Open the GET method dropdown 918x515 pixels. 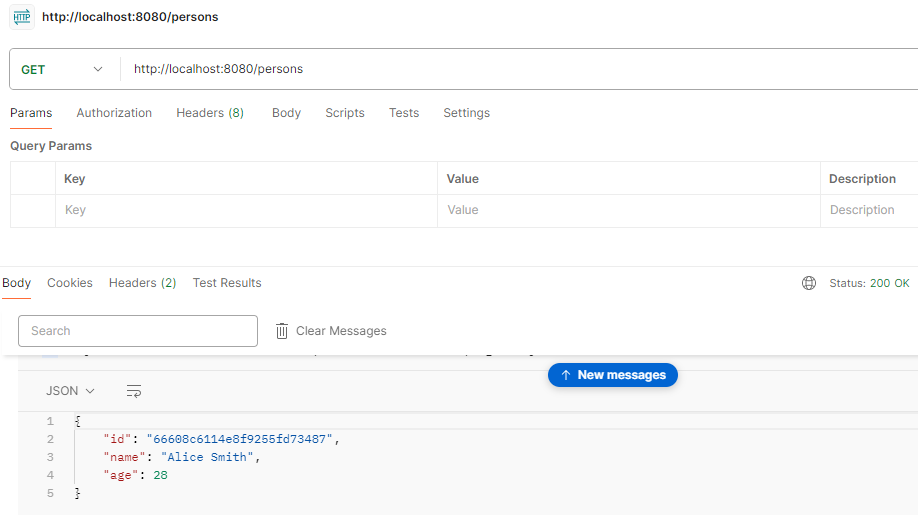coord(62,69)
